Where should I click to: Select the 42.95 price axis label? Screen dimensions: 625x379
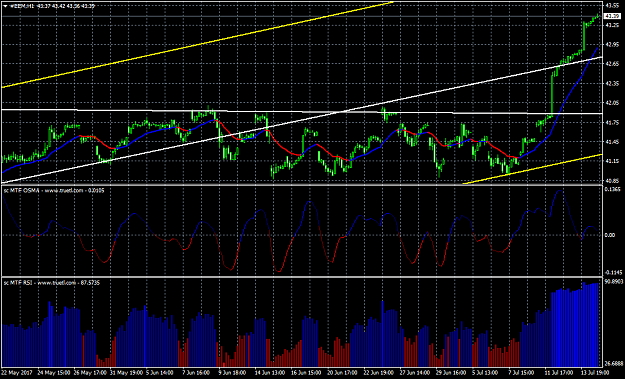click(611, 45)
